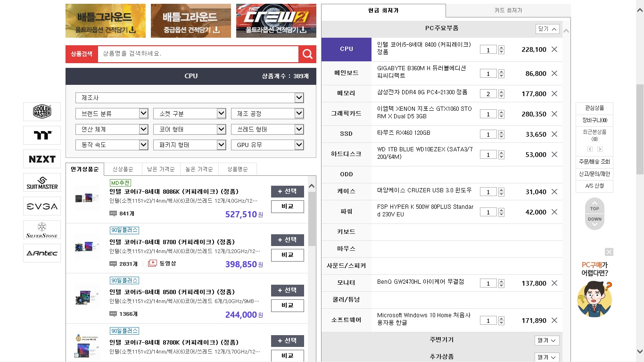Open the 신고/문의/제안 link
The width and height of the screenshot is (644, 362).
point(594,174)
